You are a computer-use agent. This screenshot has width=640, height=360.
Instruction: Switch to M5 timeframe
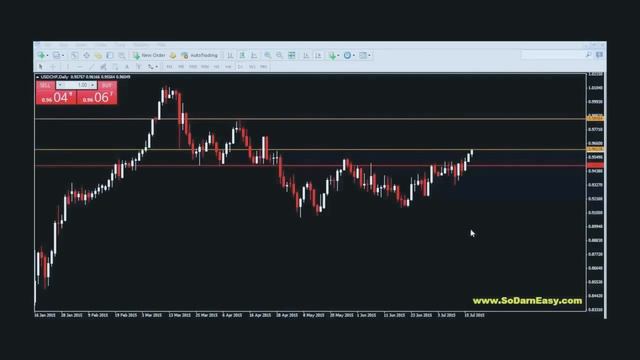coord(181,67)
